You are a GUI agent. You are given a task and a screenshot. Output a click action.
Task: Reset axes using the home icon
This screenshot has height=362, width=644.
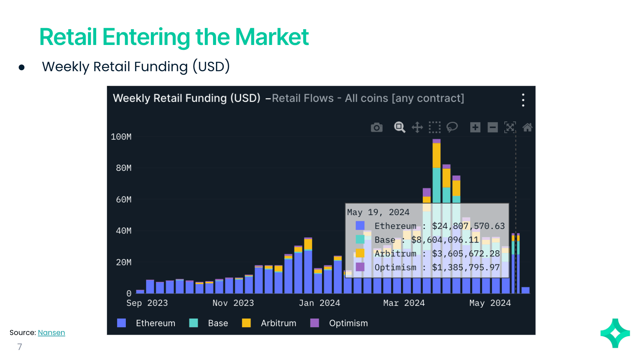tap(527, 127)
